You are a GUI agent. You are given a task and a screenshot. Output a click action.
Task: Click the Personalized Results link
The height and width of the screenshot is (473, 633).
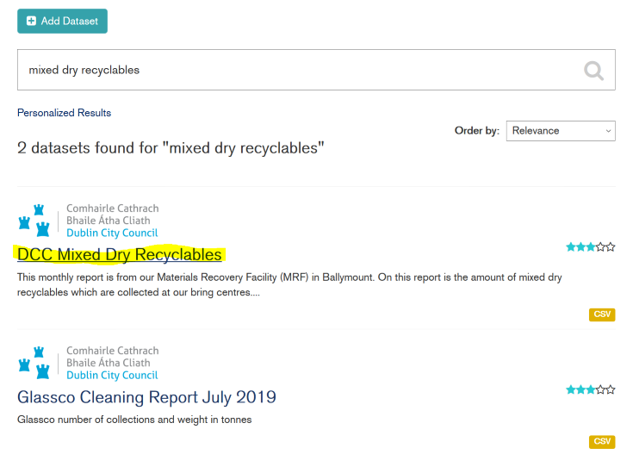[x=64, y=113]
